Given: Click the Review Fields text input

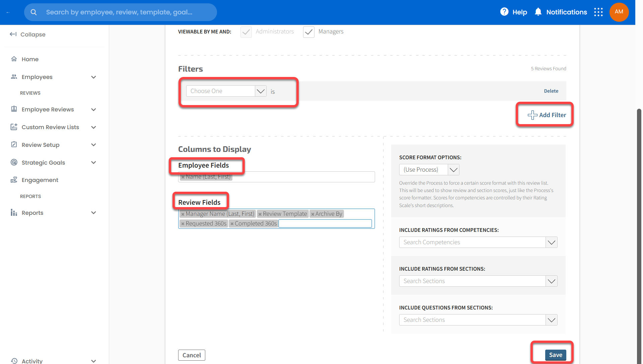Looking at the screenshot, I should (x=325, y=223).
